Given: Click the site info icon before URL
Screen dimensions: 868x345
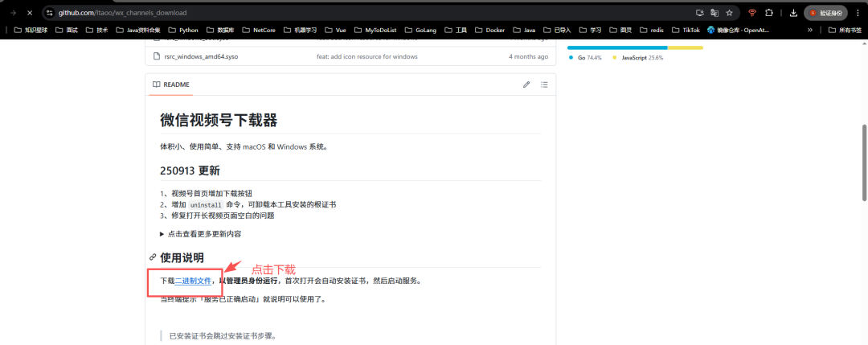Looking at the screenshot, I should 50,13.
